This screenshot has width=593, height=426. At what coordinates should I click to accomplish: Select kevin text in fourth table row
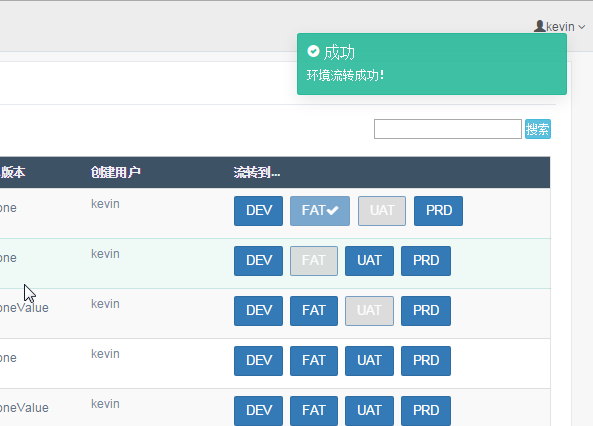pos(105,354)
